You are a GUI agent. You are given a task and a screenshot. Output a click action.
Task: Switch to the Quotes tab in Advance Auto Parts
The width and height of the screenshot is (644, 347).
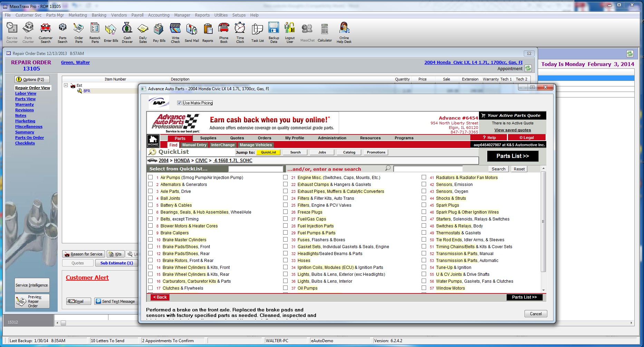(237, 138)
